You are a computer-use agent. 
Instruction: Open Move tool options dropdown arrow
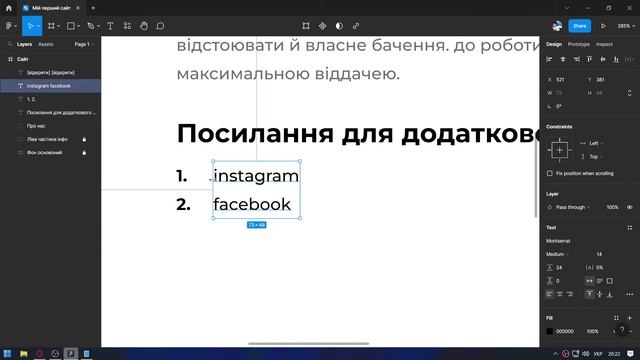click(38, 26)
